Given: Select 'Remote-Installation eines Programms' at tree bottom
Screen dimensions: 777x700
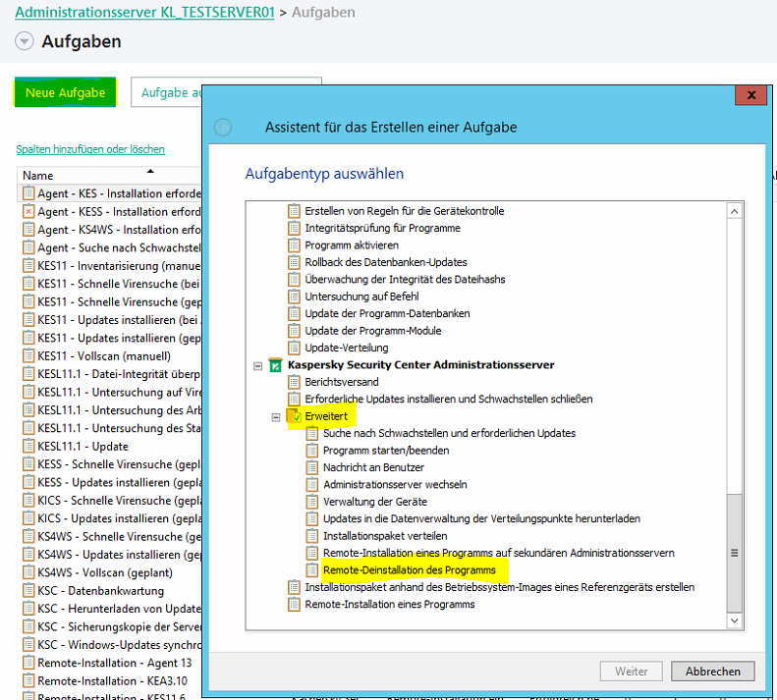Looking at the screenshot, I should (x=390, y=605).
